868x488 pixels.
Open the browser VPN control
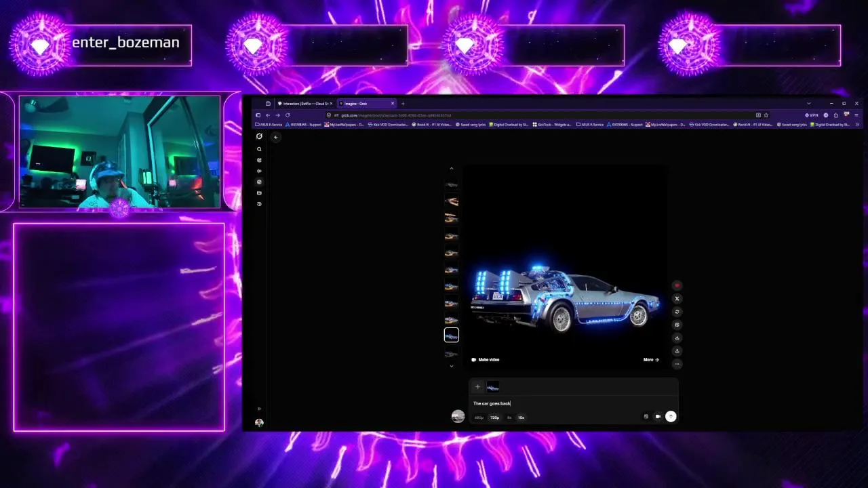coord(811,115)
